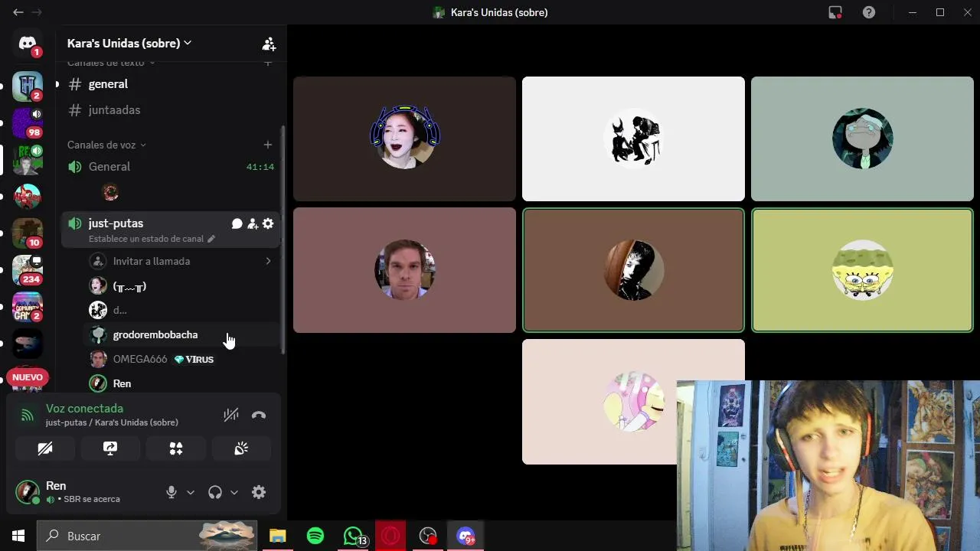Click Invitar a llamada row
Image resolution: width=980 pixels, height=551 pixels.
[x=181, y=262]
